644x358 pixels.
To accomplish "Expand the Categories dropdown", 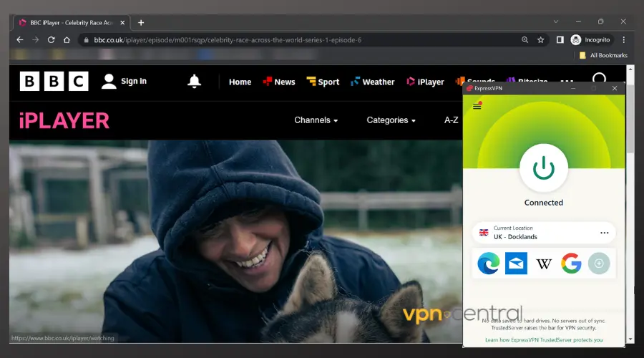I will (391, 120).
